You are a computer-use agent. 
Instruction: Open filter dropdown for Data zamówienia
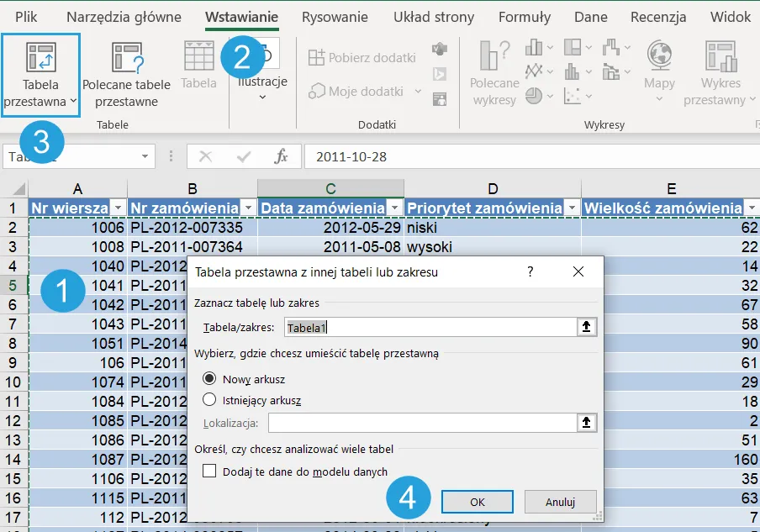point(395,208)
